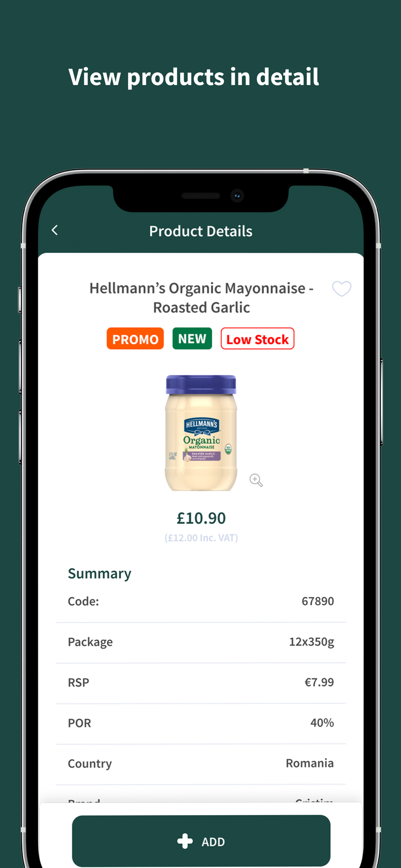Select the Hellmann's Organic Mayonnaise product title

[x=201, y=298]
